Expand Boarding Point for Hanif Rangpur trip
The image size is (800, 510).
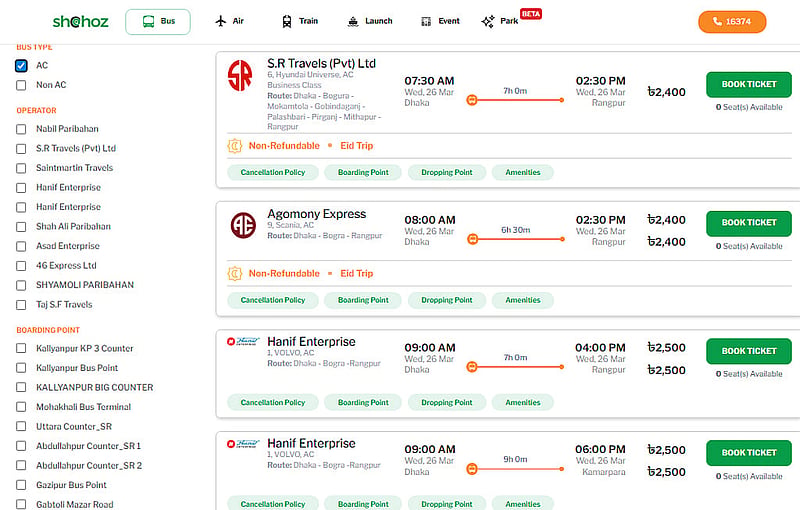(363, 402)
